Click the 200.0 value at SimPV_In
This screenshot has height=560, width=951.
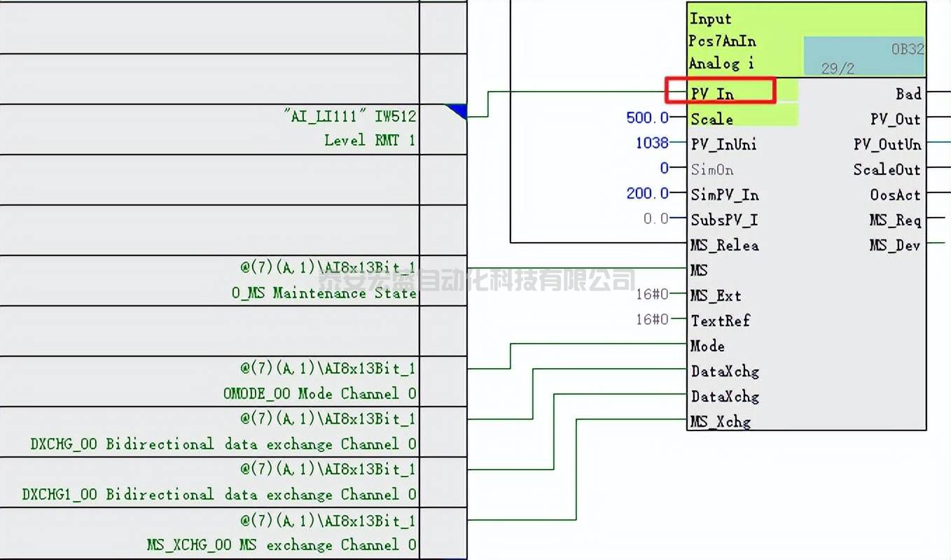(647, 194)
